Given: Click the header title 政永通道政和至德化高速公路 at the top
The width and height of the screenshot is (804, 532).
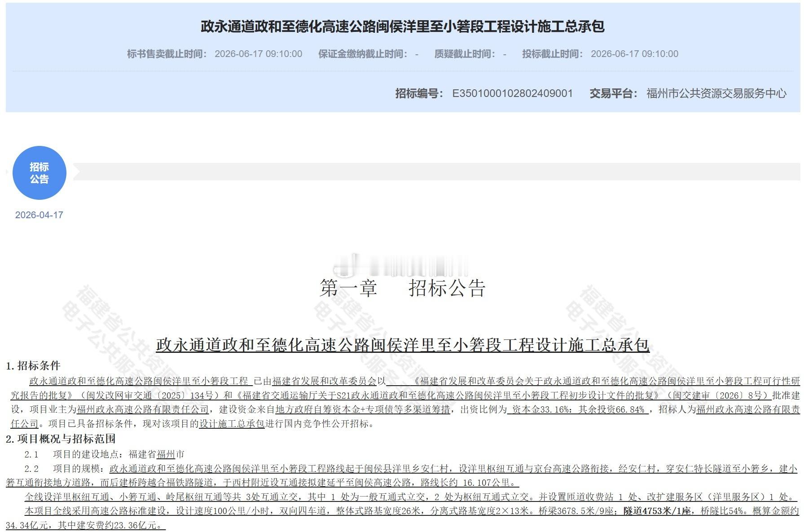Looking at the screenshot, I should pos(402,26).
